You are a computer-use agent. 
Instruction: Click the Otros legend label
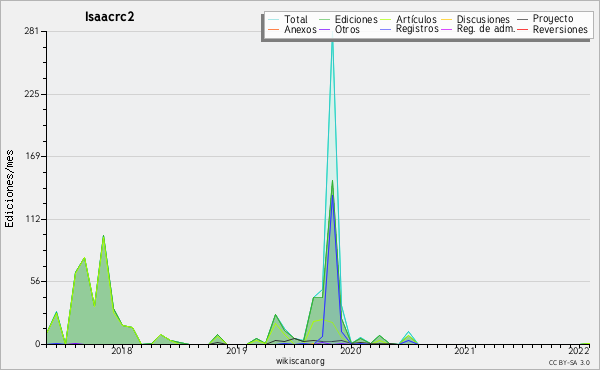(x=347, y=29)
